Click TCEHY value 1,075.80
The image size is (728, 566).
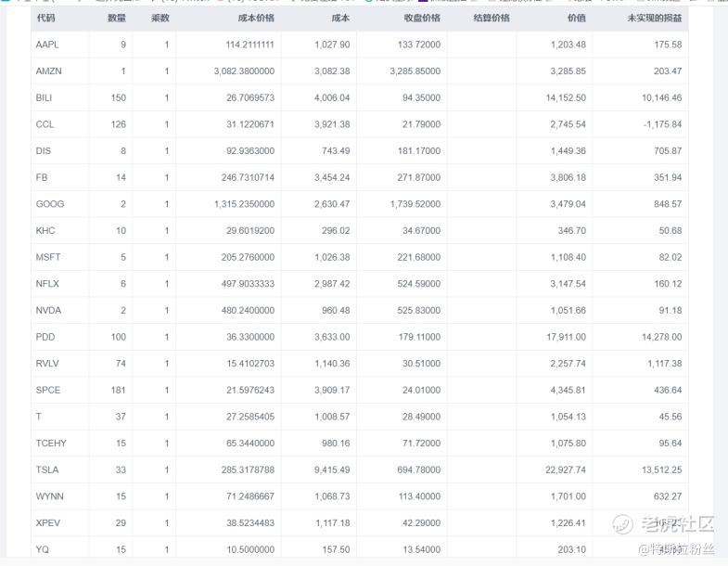(568, 443)
